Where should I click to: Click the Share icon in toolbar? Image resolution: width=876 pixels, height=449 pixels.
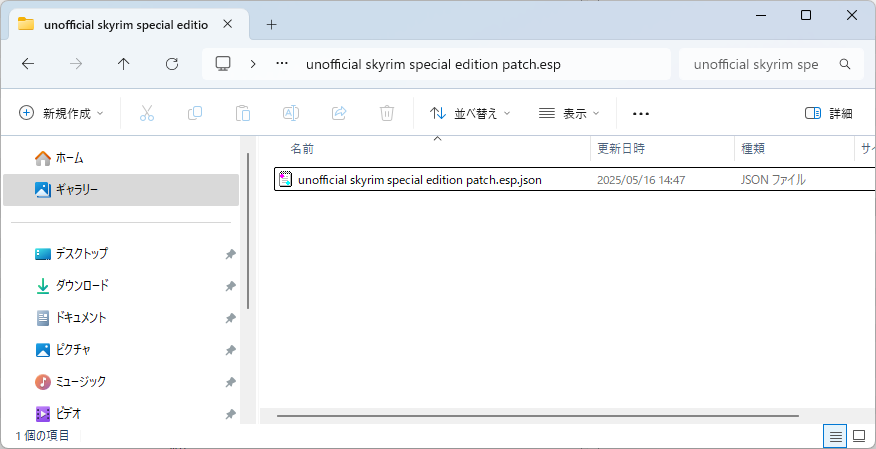(339, 113)
